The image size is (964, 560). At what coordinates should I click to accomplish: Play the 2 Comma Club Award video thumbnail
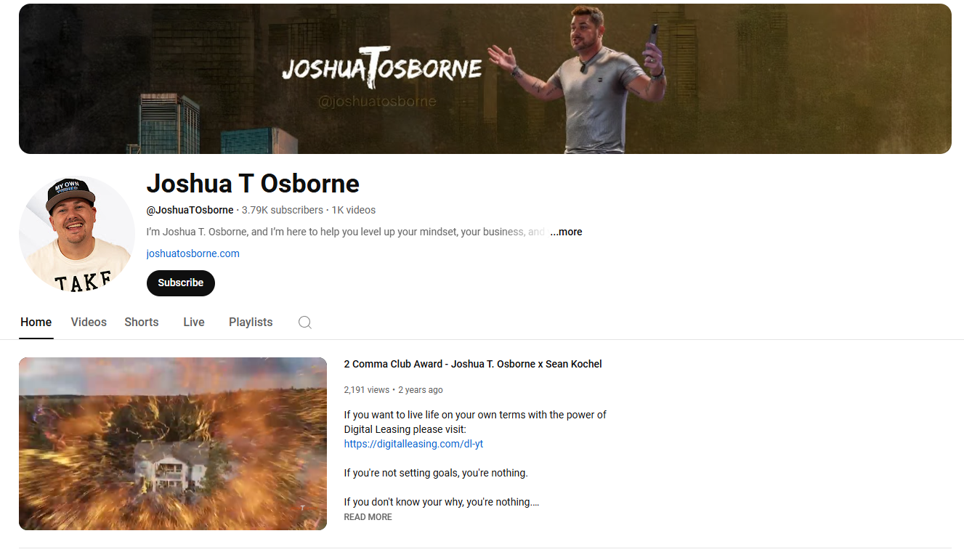(x=173, y=444)
